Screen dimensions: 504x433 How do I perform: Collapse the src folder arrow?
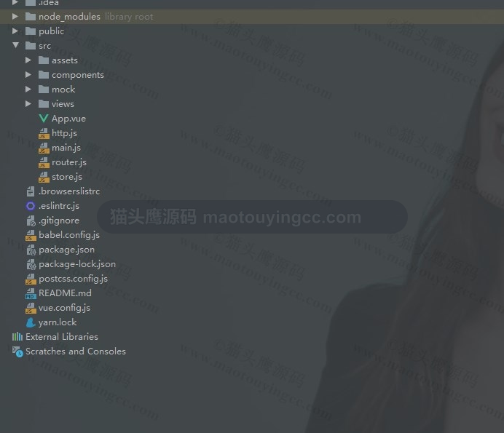tap(15, 45)
